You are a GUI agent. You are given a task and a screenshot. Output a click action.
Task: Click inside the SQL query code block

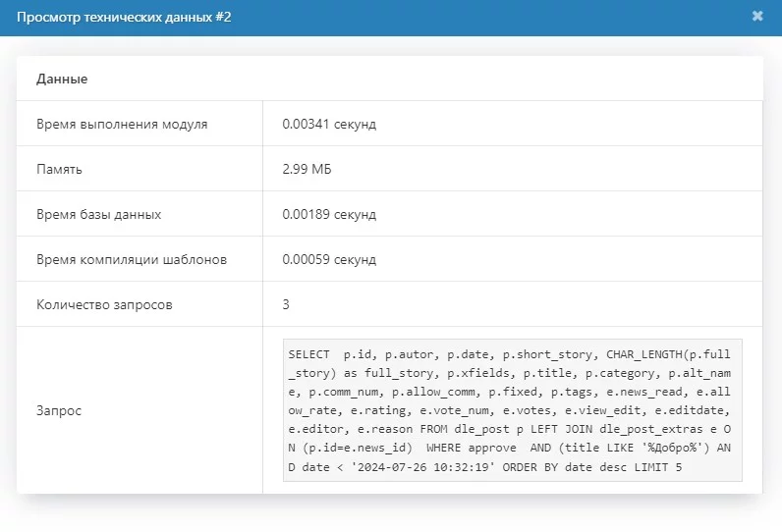click(x=511, y=410)
